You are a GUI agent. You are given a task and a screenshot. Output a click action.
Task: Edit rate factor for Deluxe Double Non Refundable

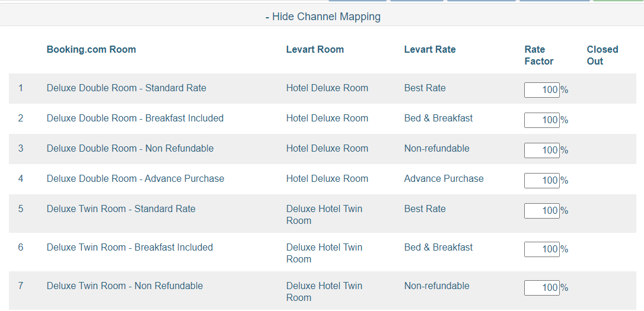(542, 150)
